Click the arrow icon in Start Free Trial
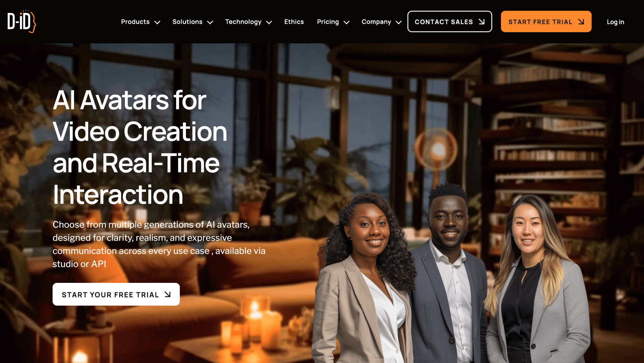644x363 pixels. (x=581, y=22)
